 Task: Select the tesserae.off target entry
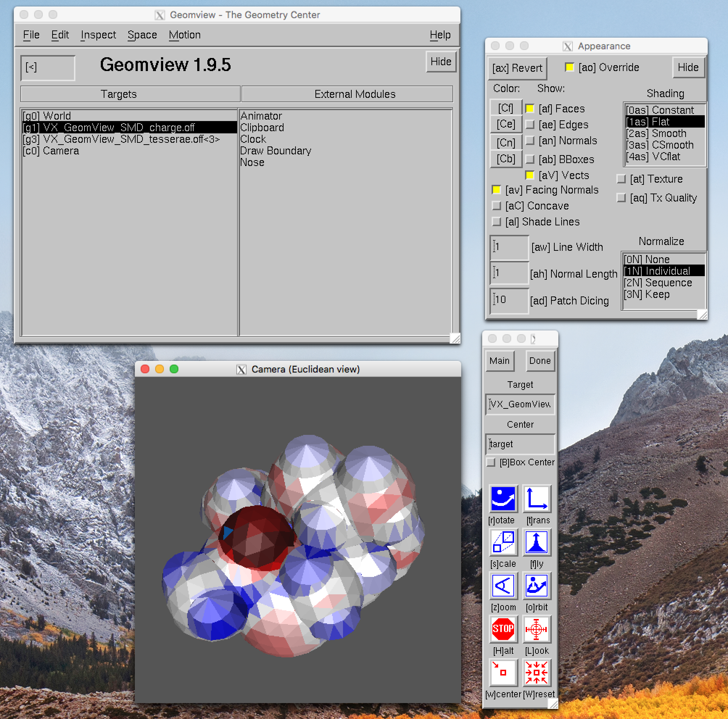point(121,140)
